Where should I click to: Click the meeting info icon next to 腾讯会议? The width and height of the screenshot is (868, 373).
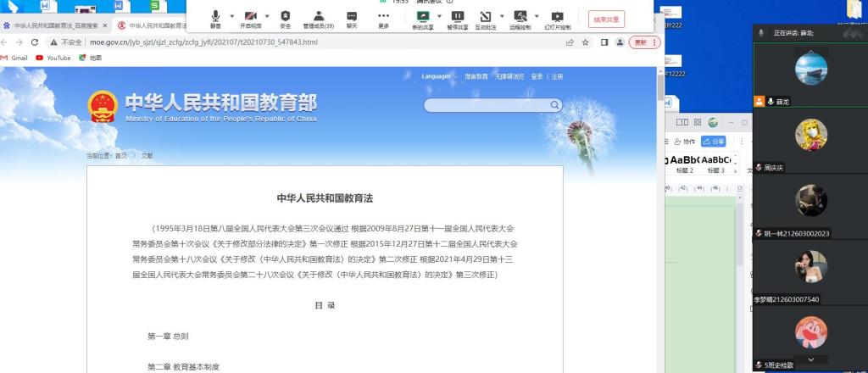click(x=449, y=2)
